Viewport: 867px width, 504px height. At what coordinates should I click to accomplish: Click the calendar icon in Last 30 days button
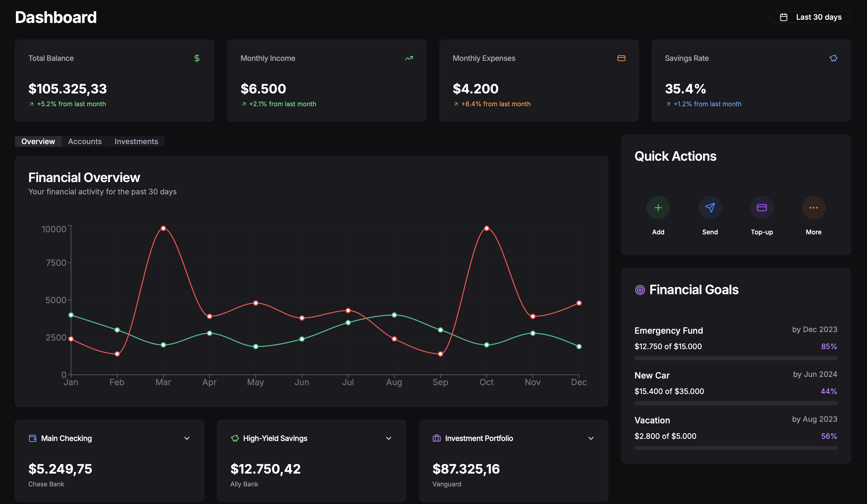click(784, 17)
